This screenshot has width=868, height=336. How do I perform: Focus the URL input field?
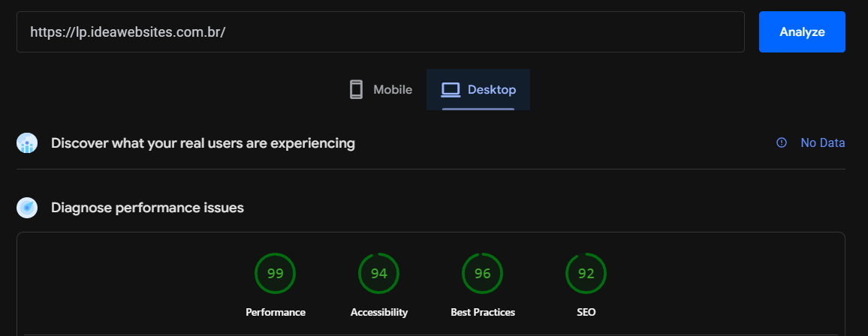(380, 32)
